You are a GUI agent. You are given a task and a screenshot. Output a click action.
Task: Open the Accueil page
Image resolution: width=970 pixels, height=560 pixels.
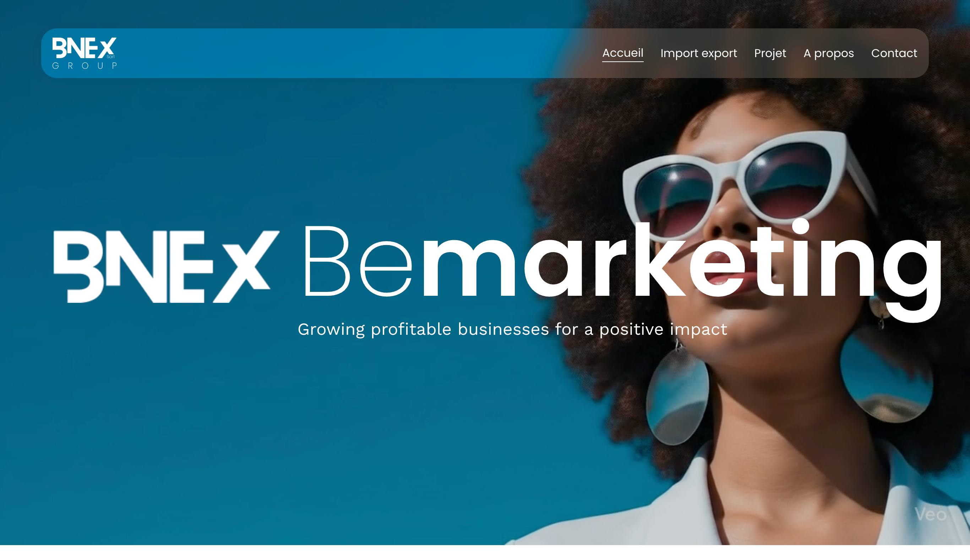622,53
